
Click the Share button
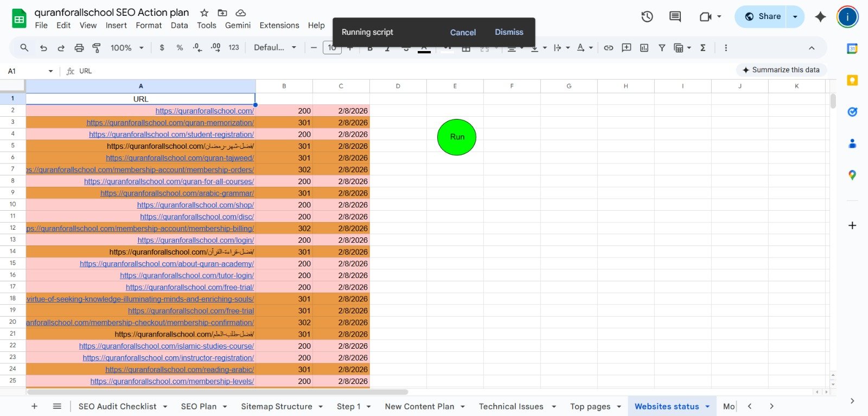pyautogui.click(x=762, y=17)
